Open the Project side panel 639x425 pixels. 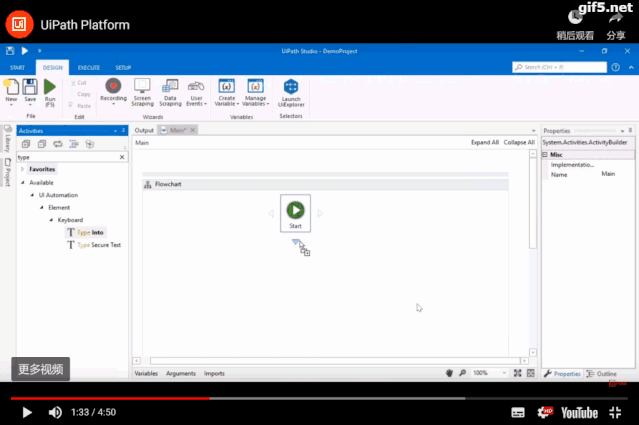click(8, 172)
